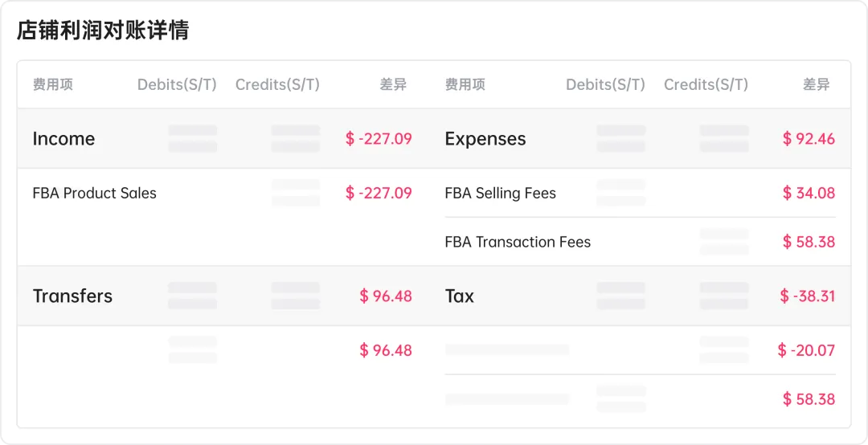Select the Tax category label

pyautogui.click(x=460, y=296)
